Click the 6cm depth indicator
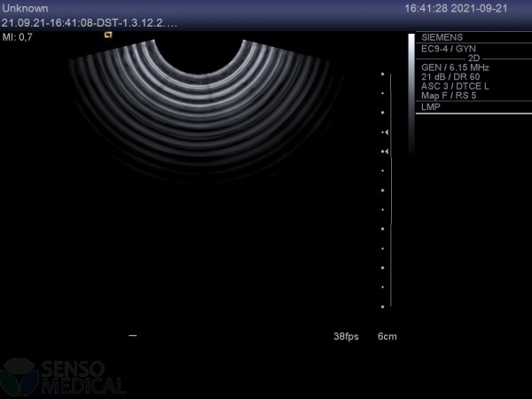 (387, 337)
